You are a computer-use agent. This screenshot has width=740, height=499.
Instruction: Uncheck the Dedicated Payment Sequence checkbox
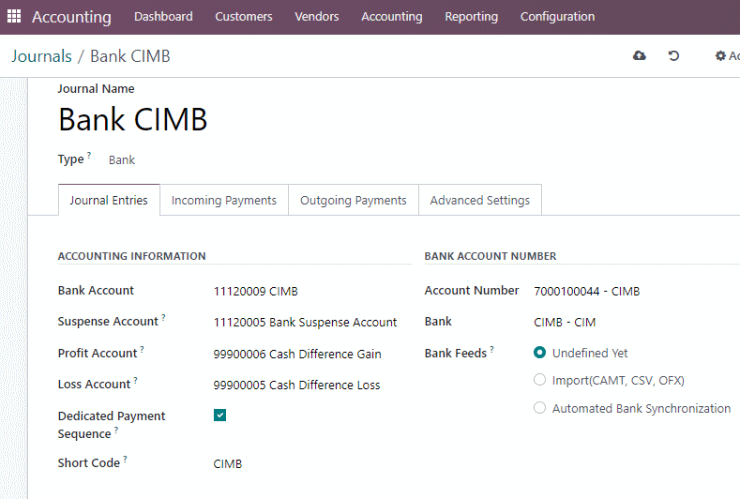pos(220,415)
